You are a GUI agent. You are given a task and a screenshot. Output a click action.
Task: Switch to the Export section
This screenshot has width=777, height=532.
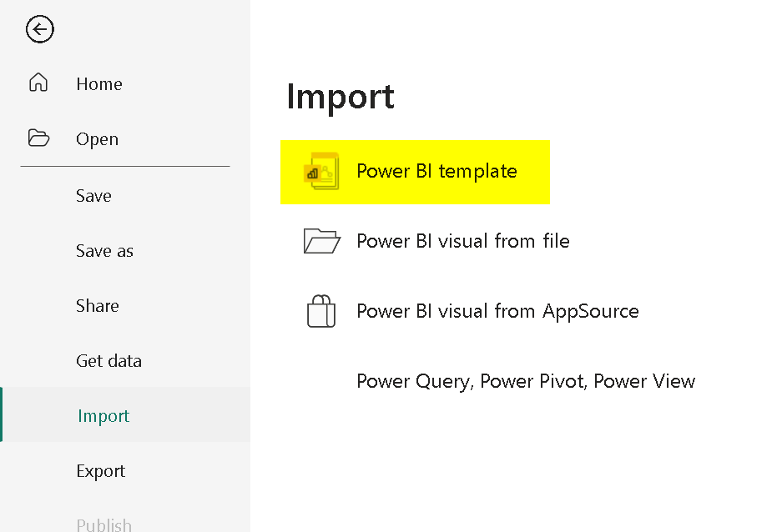coord(100,471)
